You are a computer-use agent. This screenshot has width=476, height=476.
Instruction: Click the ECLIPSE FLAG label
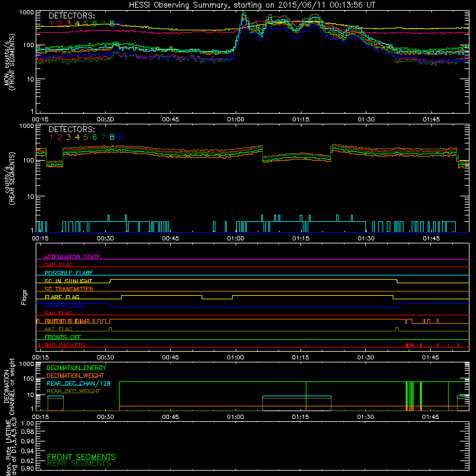click(65, 305)
